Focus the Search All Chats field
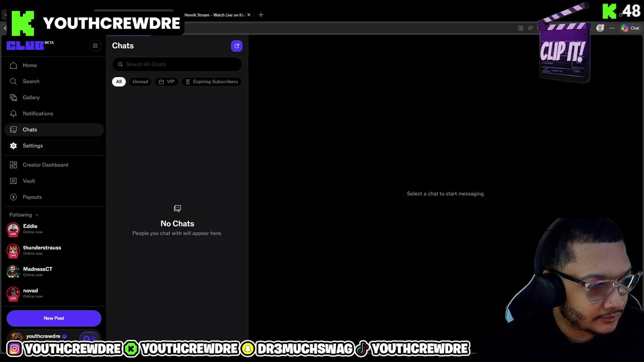 click(177, 64)
